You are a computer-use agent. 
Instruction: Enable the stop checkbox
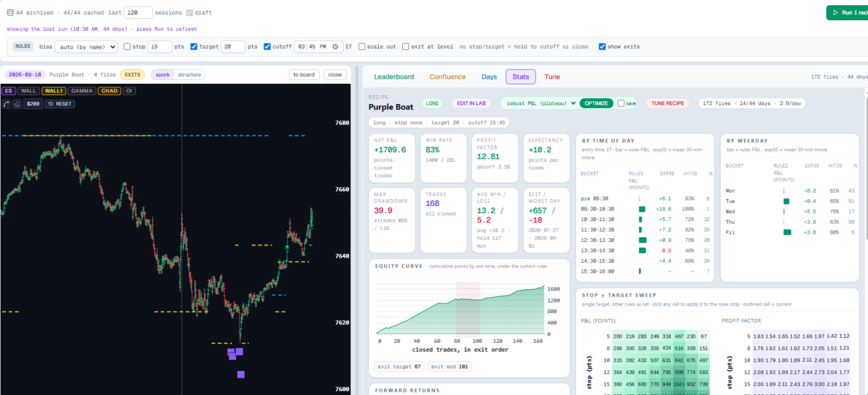[x=127, y=47]
